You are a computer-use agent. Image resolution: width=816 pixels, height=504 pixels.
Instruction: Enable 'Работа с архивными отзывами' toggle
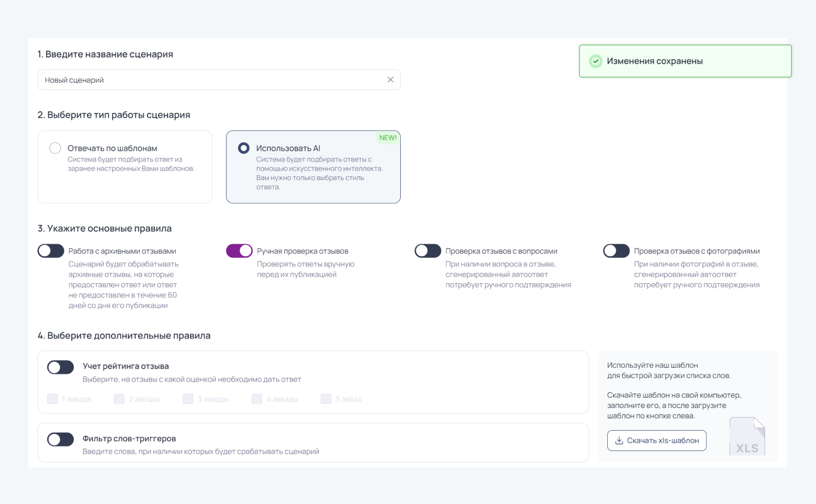(51, 251)
